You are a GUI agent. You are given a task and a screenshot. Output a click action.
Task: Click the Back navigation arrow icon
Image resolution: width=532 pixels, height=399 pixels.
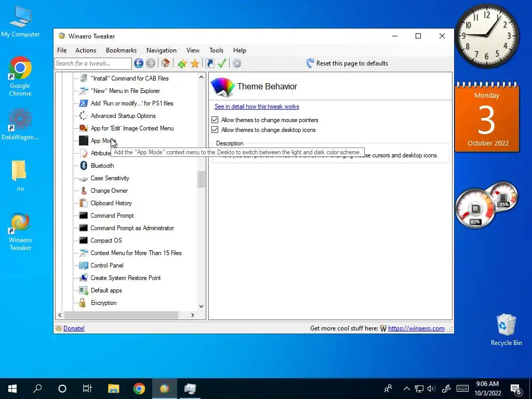[138, 63]
